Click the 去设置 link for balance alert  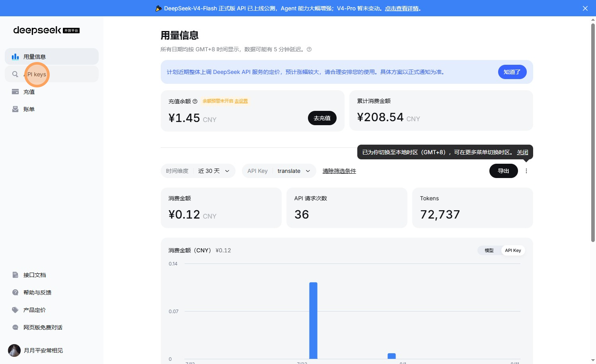(241, 101)
